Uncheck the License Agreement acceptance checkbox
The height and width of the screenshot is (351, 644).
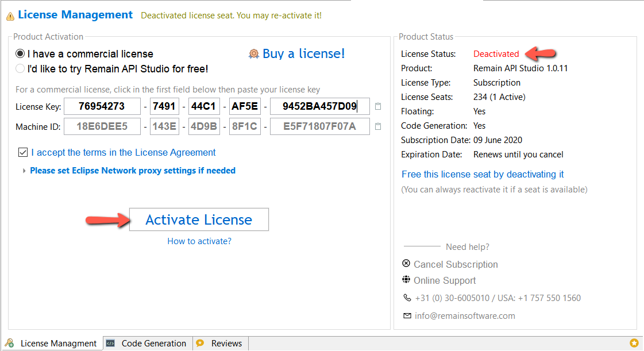(x=23, y=152)
